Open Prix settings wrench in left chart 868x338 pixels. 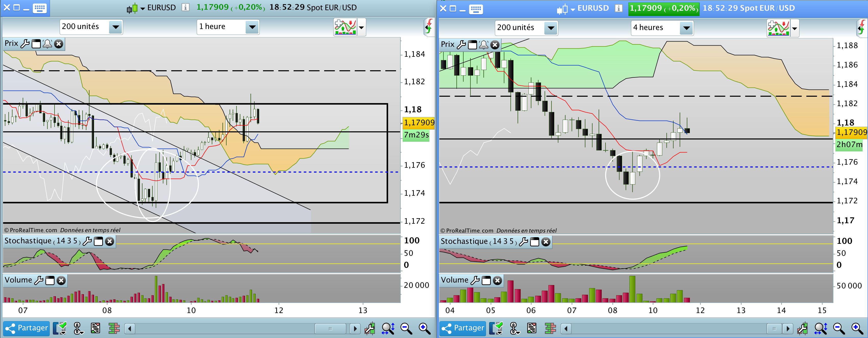[x=25, y=44]
